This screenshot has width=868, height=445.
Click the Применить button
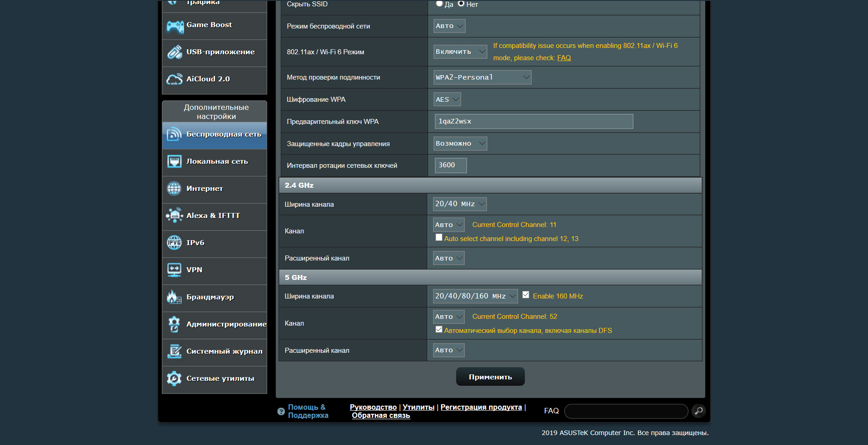(490, 377)
